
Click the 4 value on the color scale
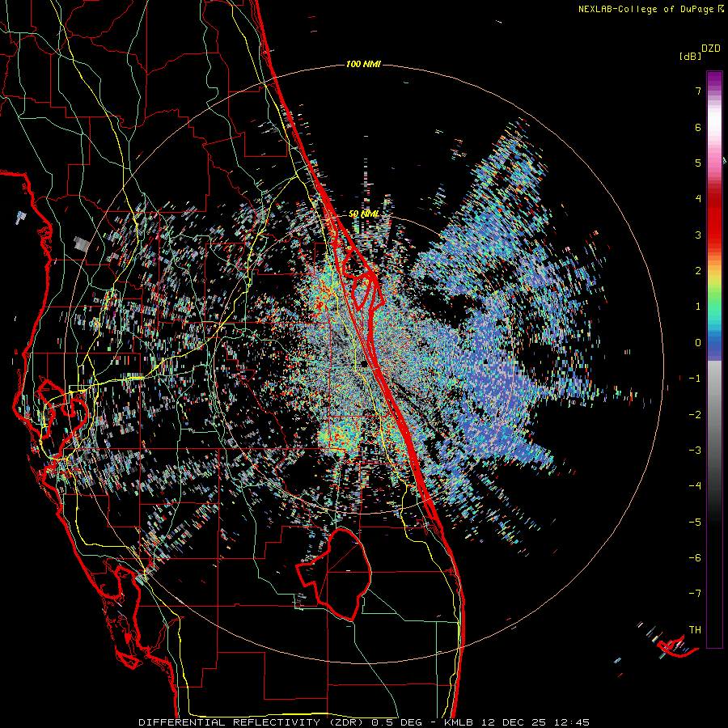(x=698, y=199)
